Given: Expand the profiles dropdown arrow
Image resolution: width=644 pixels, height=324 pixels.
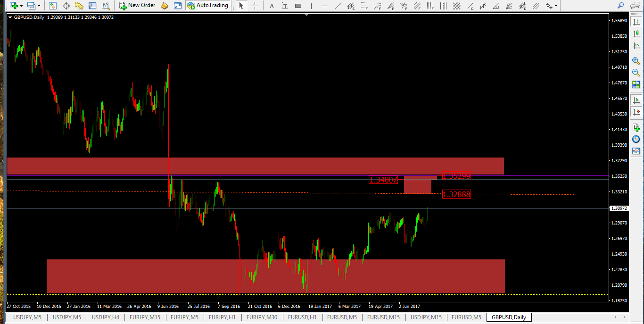Looking at the screenshot, I should click(x=39, y=6).
